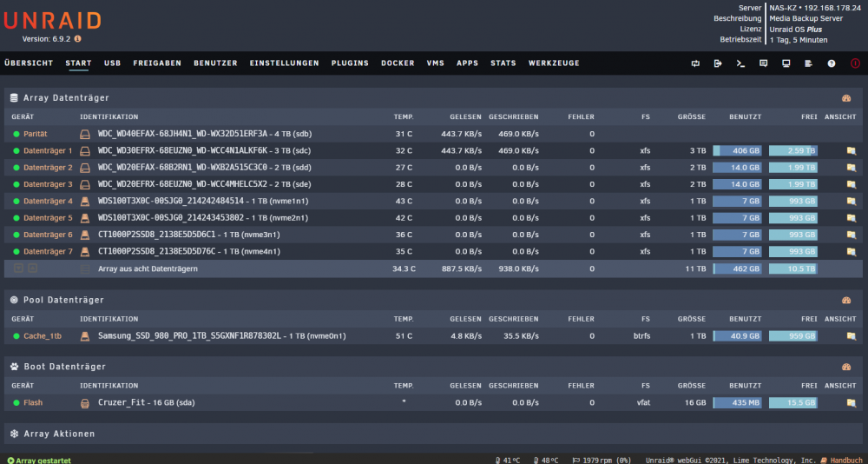Open the Flash device link
Screen dimensions: 868x464
(33, 403)
